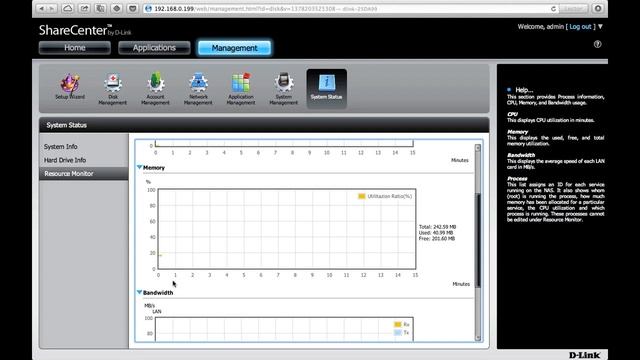Click the iCloud tabs toolbar icon

[68, 8]
